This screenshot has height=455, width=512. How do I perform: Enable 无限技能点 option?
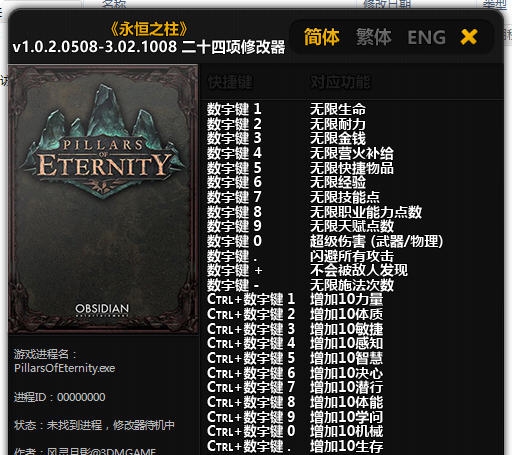pos(345,197)
